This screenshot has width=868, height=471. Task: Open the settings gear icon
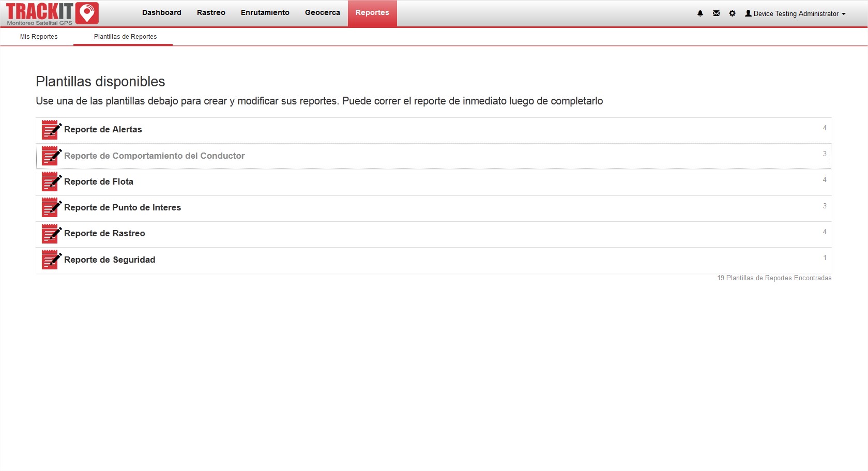coord(732,13)
